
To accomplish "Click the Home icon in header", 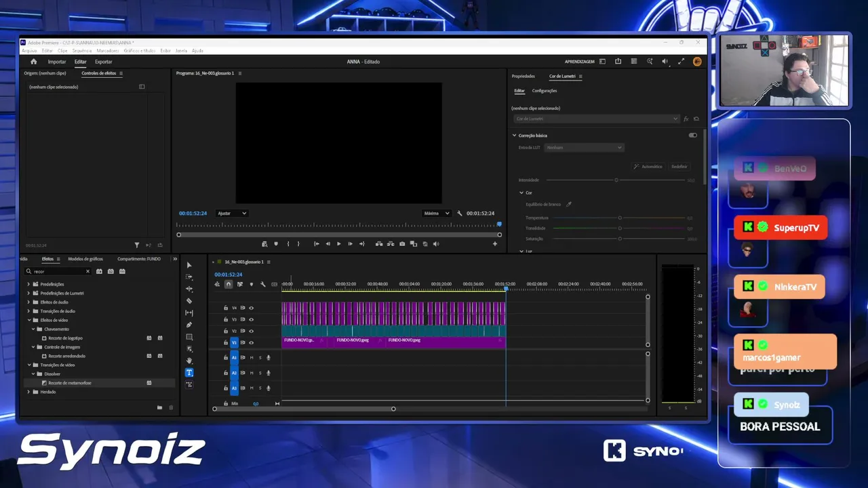I will tap(34, 62).
